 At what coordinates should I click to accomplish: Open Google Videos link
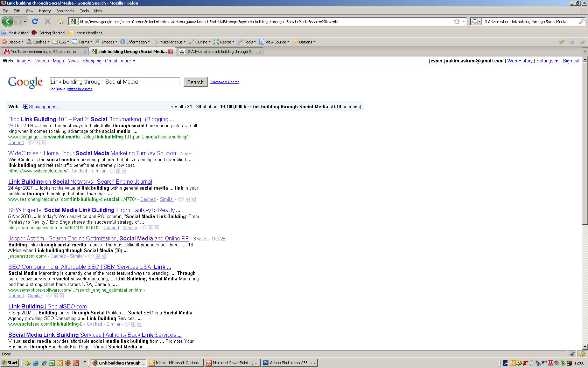point(42,61)
